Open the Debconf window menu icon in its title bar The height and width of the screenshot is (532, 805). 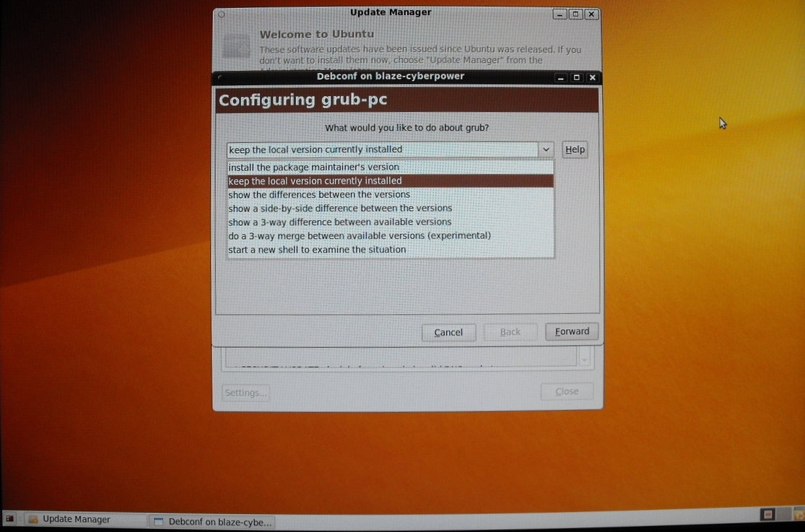(x=220, y=77)
